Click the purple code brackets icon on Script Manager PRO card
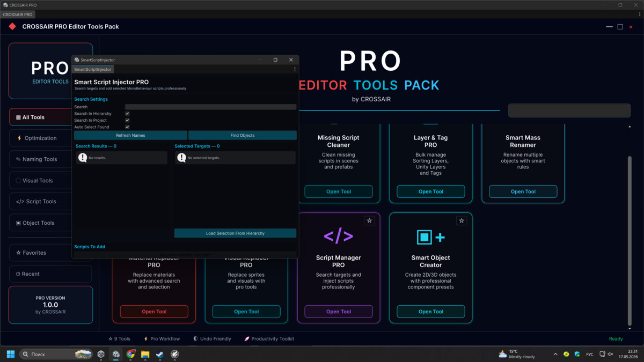The width and height of the screenshot is (644, 362). 339,236
